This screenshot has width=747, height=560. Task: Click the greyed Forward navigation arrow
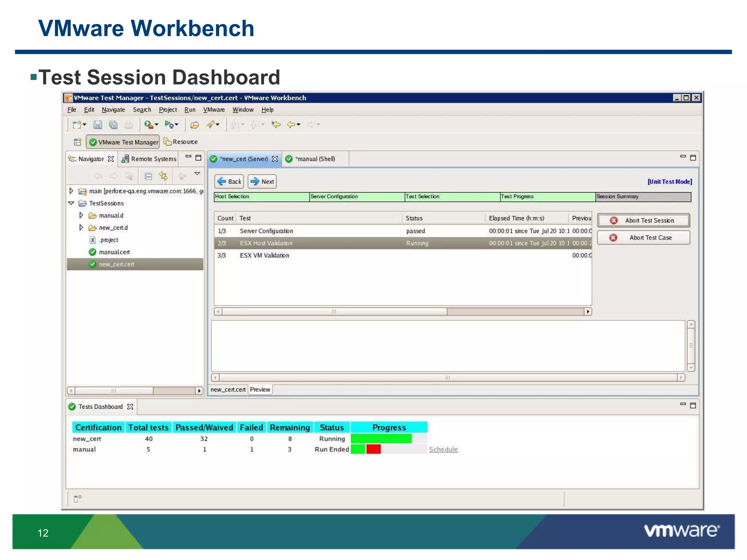point(311,125)
